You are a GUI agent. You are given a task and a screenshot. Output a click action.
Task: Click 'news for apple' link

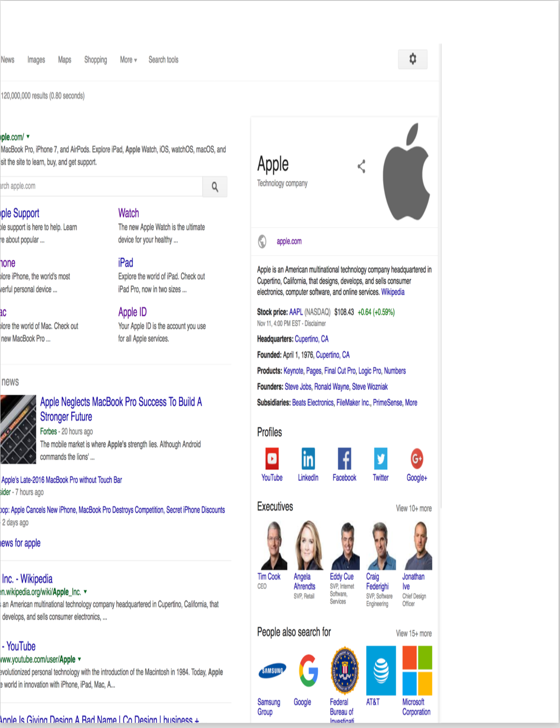[20, 543]
